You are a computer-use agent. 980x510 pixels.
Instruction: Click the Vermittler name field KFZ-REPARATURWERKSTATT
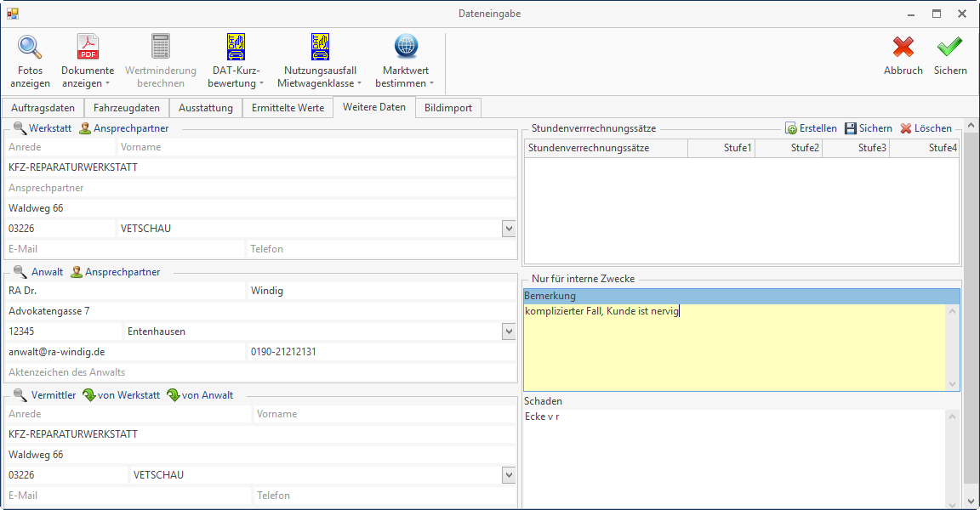tap(260, 434)
